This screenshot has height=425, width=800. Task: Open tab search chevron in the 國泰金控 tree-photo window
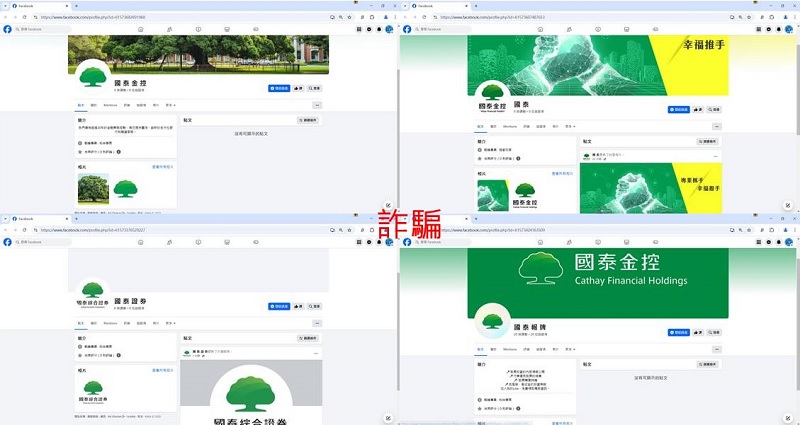(5, 6)
